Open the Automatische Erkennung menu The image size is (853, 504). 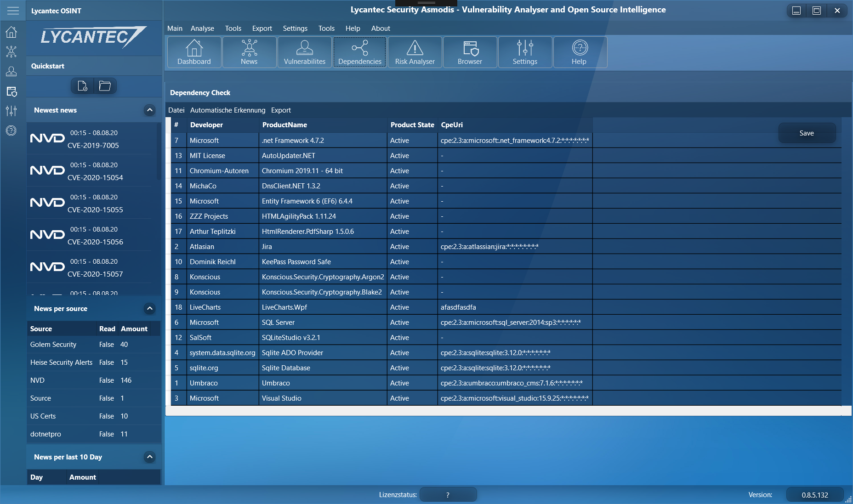227,110
